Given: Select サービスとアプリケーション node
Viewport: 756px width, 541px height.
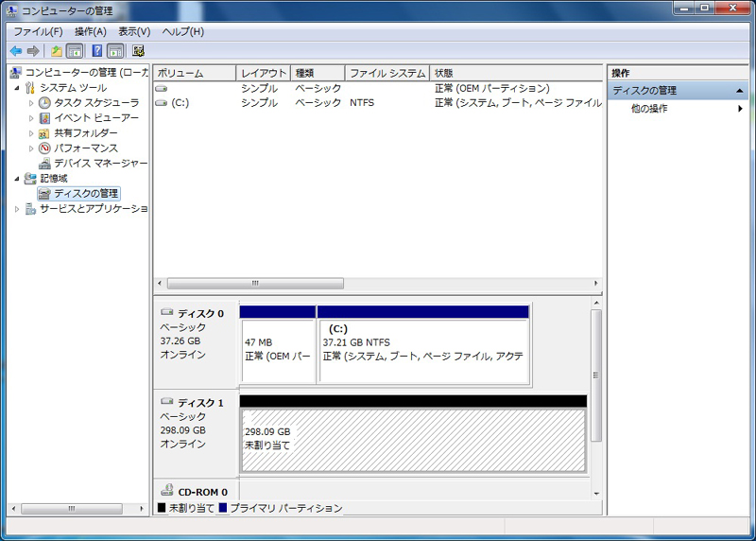Looking at the screenshot, I should click(x=86, y=208).
